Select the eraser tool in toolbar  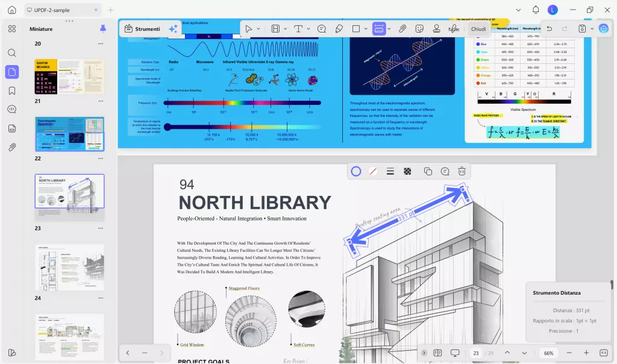339,29
